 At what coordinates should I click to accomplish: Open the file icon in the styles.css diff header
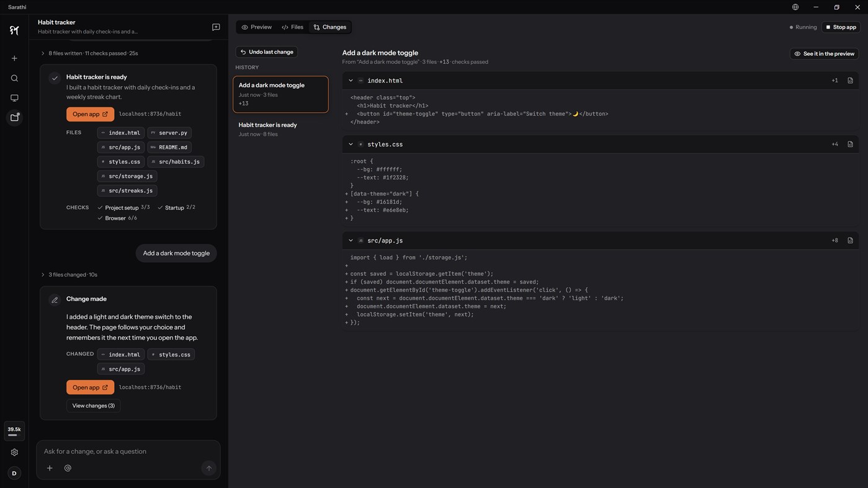850,144
